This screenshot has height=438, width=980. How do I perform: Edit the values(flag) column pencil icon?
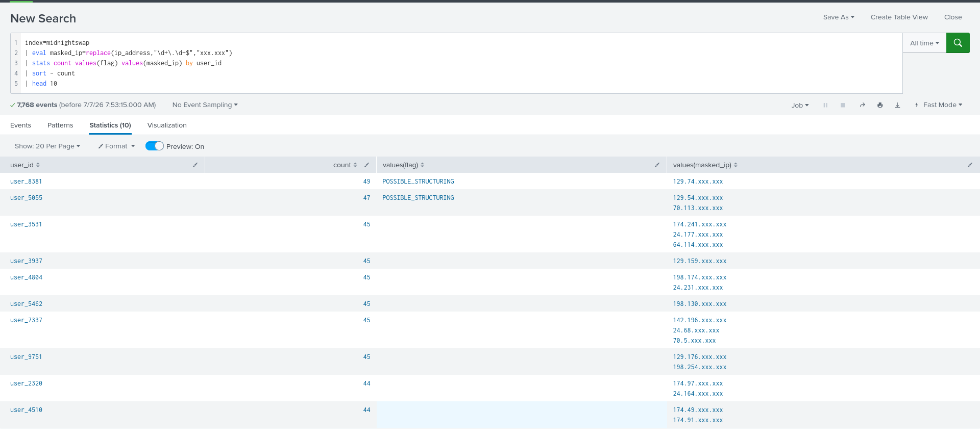pos(657,165)
